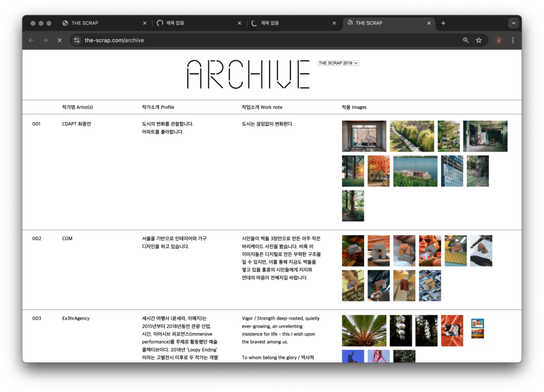Open the palm leaf image in row 003
This screenshot has height=392, width=544.
[364, 330]
